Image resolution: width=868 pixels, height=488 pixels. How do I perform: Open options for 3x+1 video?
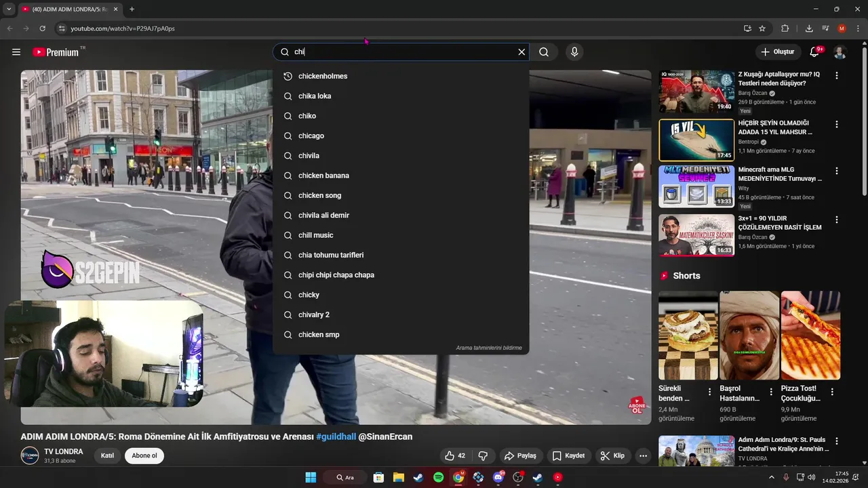coord(836,220)
